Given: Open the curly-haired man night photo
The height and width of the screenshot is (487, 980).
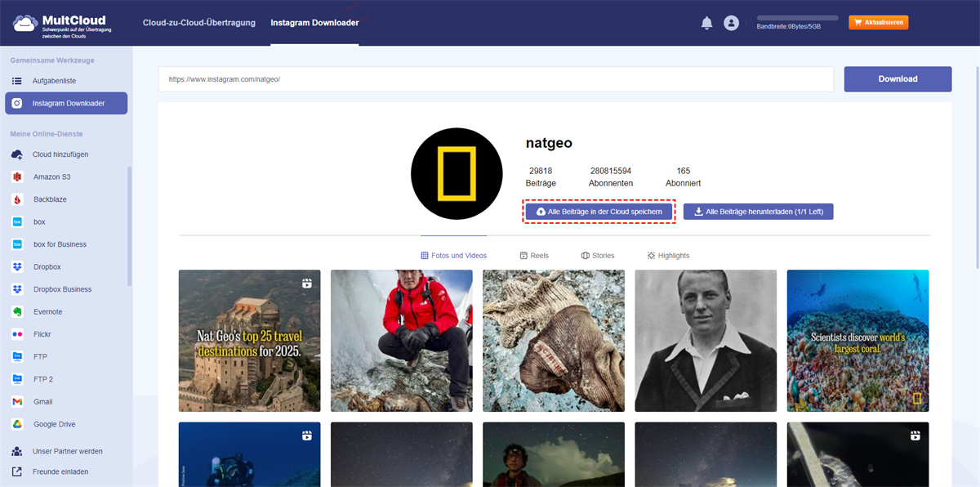Looking at the screenshot, I should point(553,454).
